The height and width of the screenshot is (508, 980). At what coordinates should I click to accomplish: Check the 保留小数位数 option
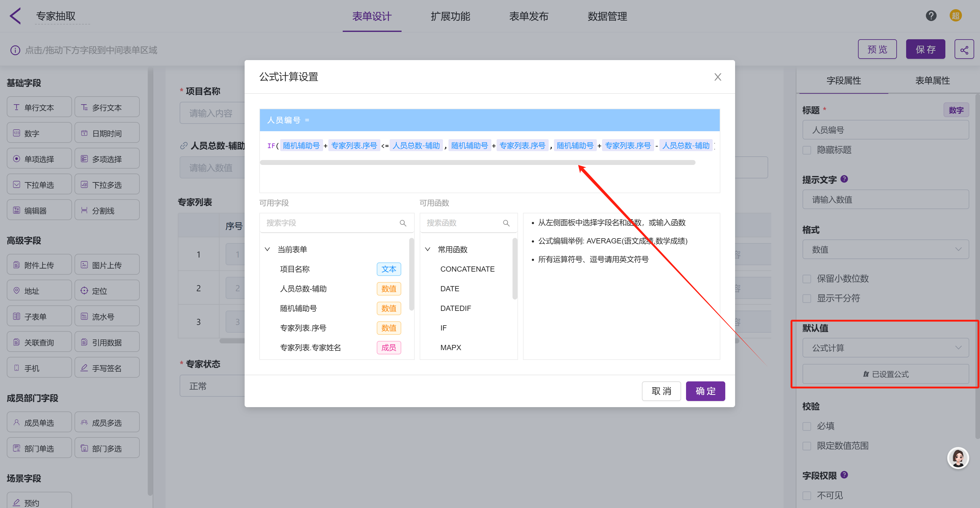pyautogui.click(x=806, y=279)
